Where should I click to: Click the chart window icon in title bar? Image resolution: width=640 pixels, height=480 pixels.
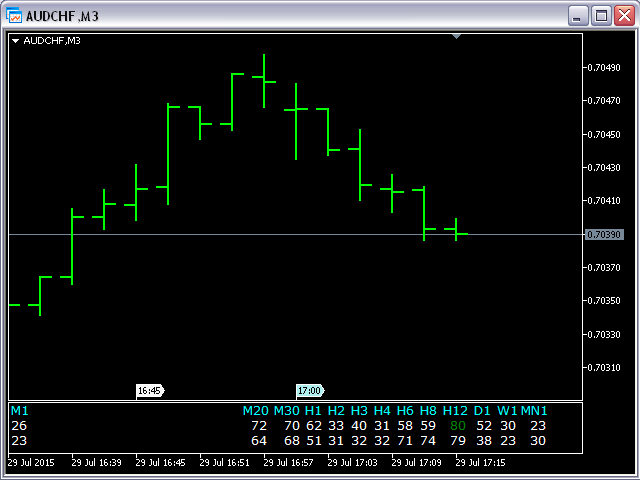[x=14, y=16]
